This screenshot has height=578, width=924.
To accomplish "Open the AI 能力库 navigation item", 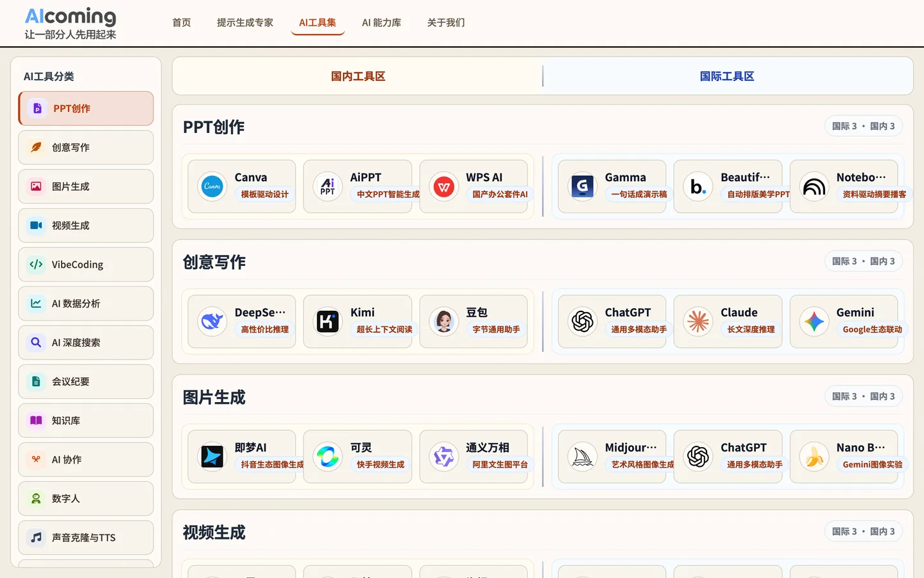I will 382,22.
